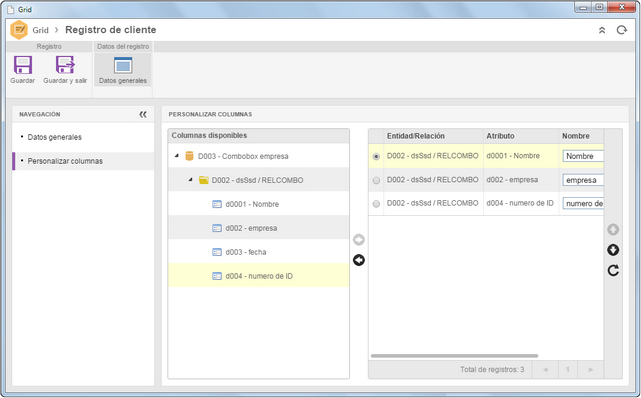Refresh the page using header reload icon

(622, 30)
